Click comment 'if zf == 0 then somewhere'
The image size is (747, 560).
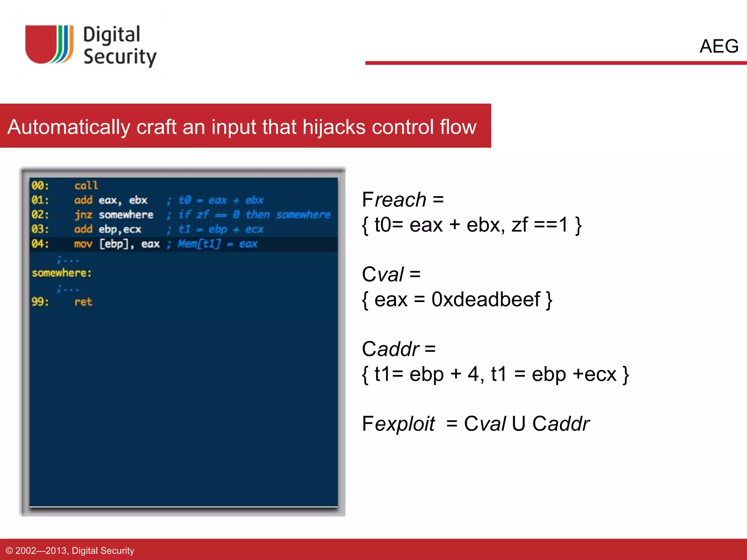254,215
